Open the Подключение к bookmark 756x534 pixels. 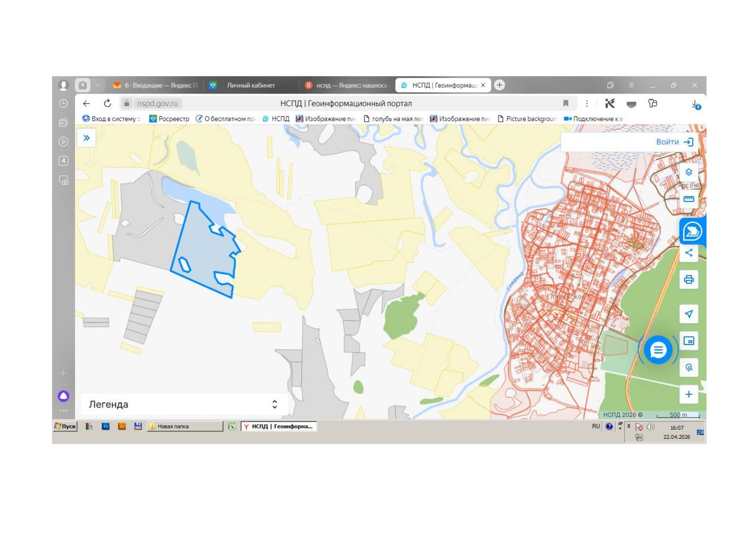pyautogui.click(x=594, y=119)
